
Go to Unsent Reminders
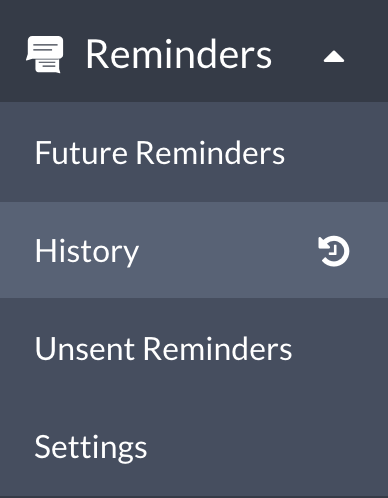pyautogui.click(x=194, y=348)
